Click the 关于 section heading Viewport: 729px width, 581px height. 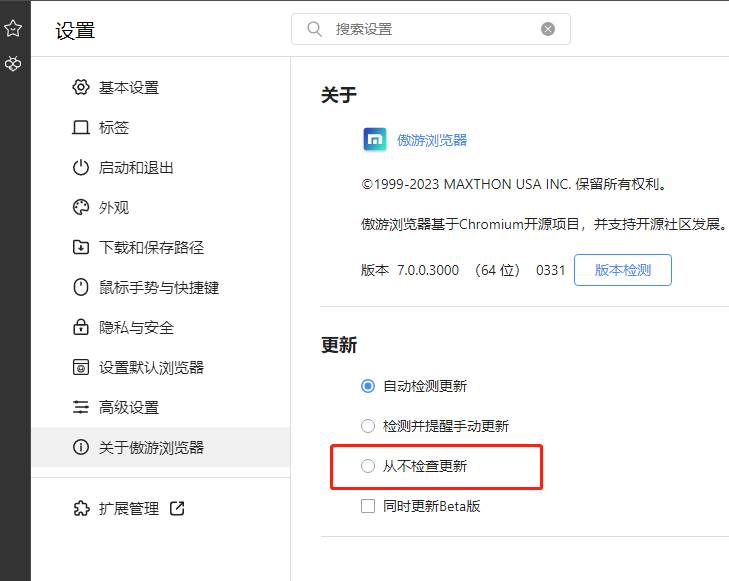coord(339,95)
